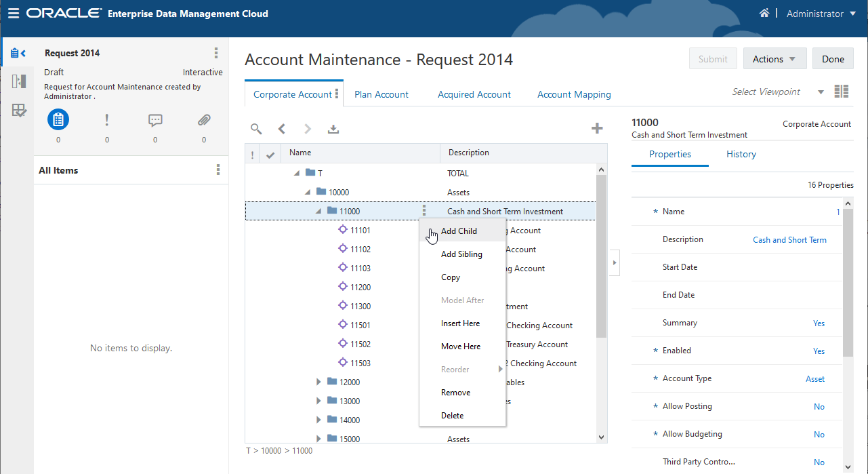The image size is (868, 474).
Task: Click the paperclip attachments icon
Action: click(203, 119)
